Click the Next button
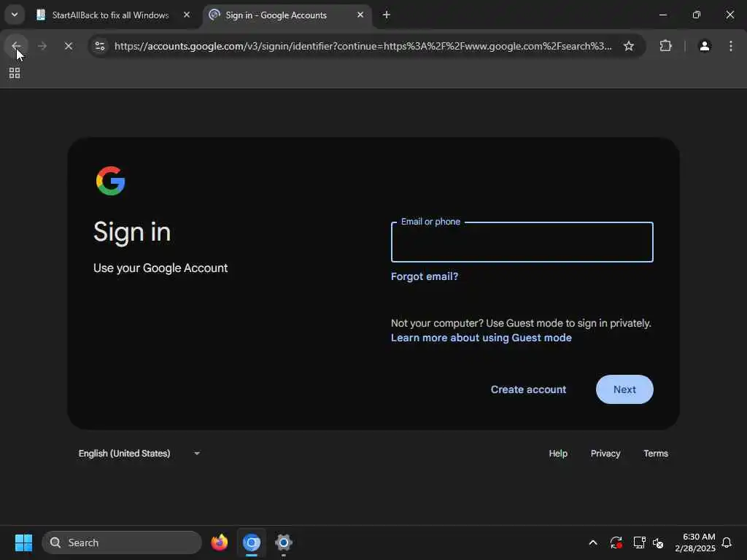Image resolution: width=747 pixels, height=560 pixels. coord(624,389)
